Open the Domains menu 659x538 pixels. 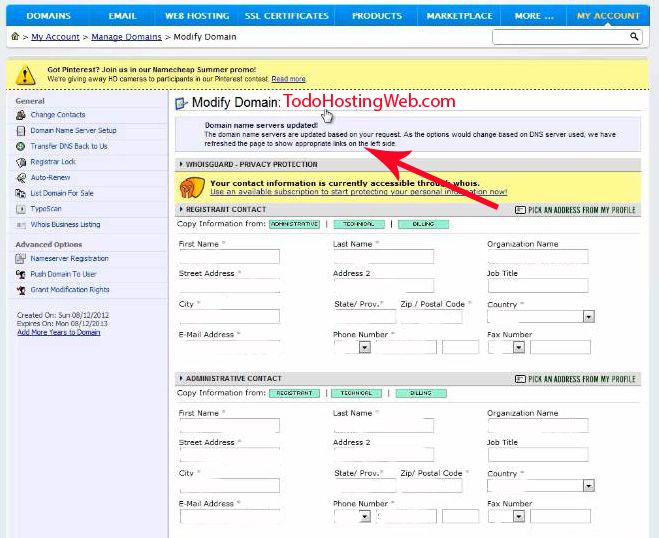[48, 16]
